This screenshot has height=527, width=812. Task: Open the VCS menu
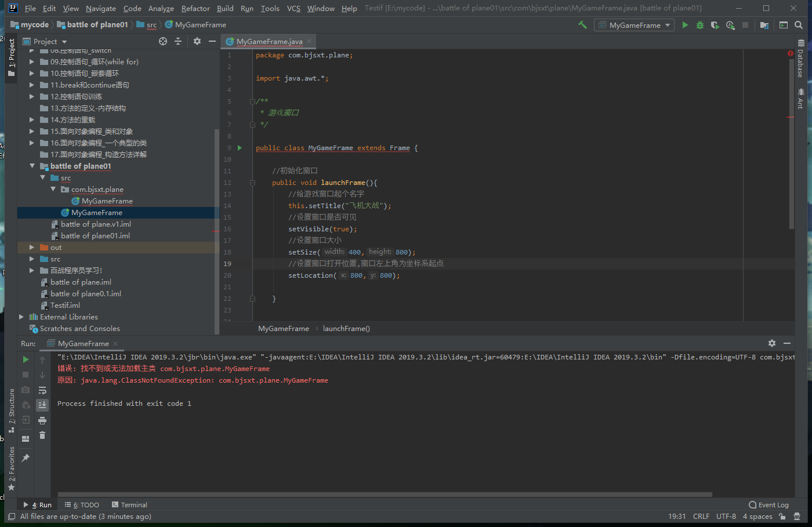(x=293, y=8)
